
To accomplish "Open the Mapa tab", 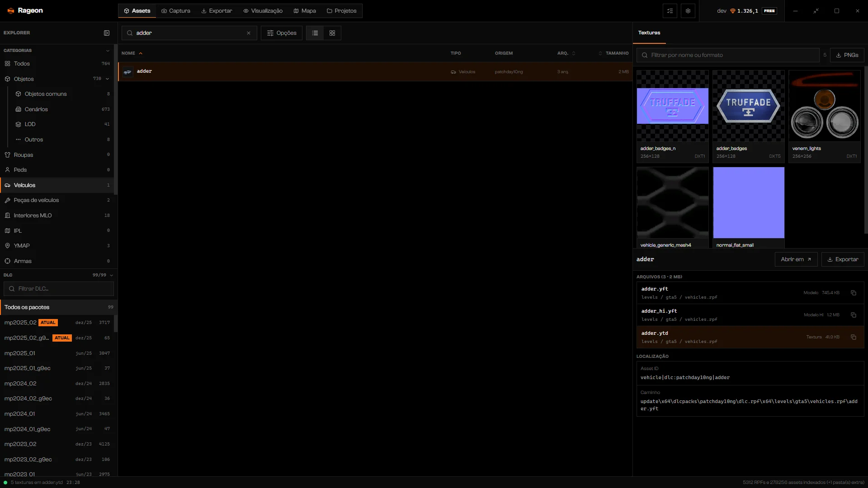I will 305,11.
